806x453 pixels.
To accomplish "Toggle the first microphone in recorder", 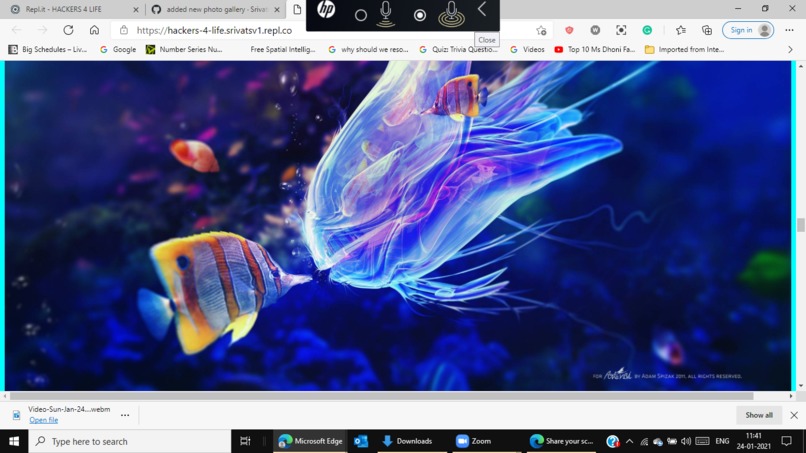I will [386, 14].
